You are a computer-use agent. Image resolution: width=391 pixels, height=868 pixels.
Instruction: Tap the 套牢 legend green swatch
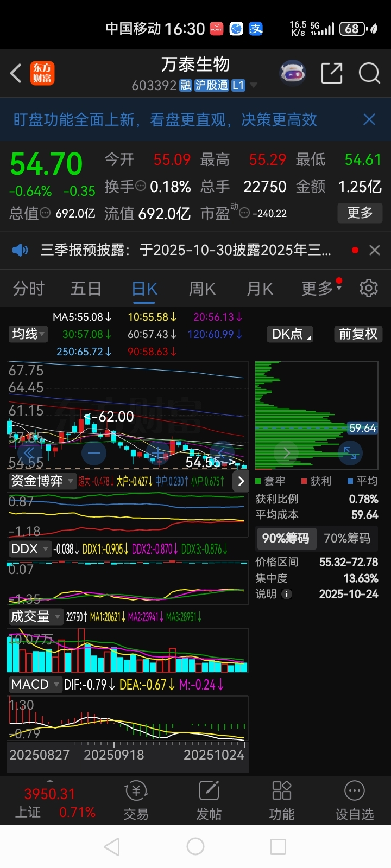pyautogui.click(x=258, y=481)
